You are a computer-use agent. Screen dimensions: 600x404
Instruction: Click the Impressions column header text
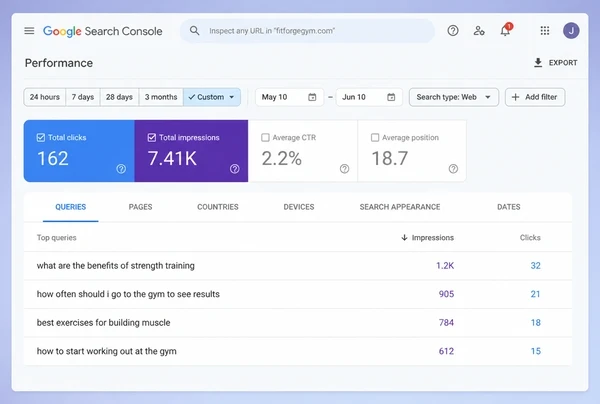click(x=433, y=238)
